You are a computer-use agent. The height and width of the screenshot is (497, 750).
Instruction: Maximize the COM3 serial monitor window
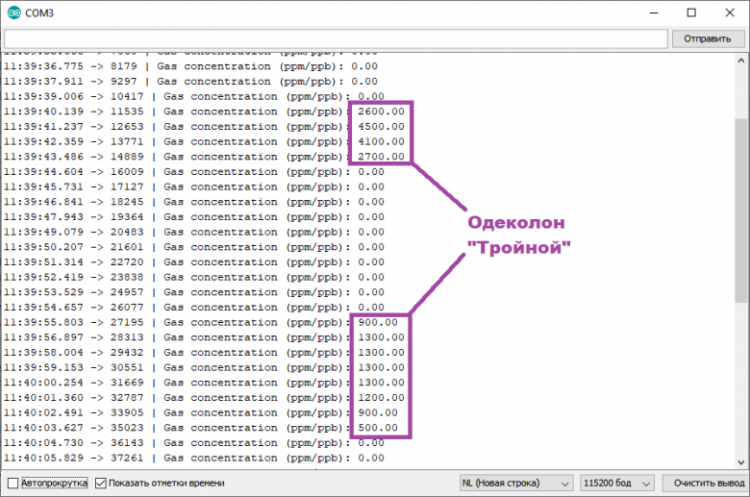click(690, 12)
